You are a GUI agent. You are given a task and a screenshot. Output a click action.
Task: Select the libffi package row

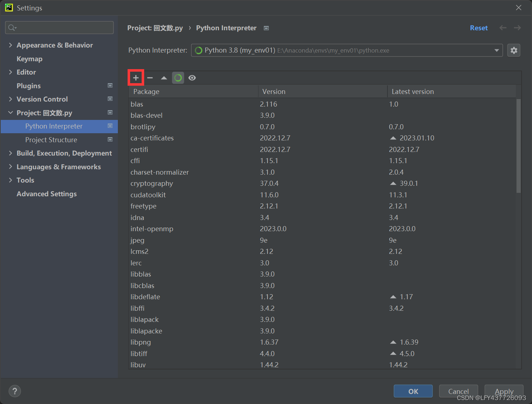click(322, 308)
